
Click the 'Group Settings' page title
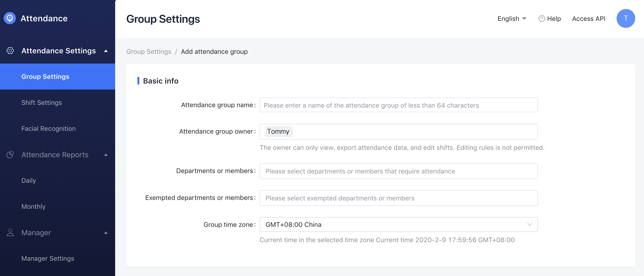click(163, 19)
